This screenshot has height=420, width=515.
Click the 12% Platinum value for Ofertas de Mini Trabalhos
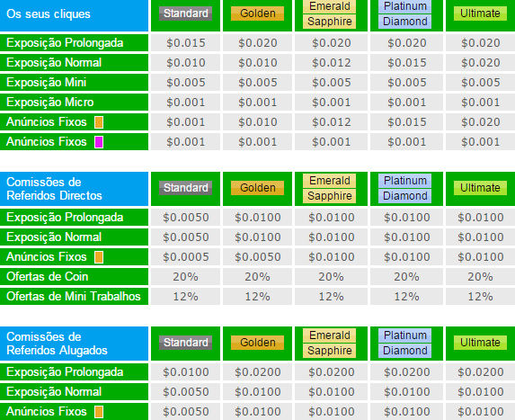(406, 297)
